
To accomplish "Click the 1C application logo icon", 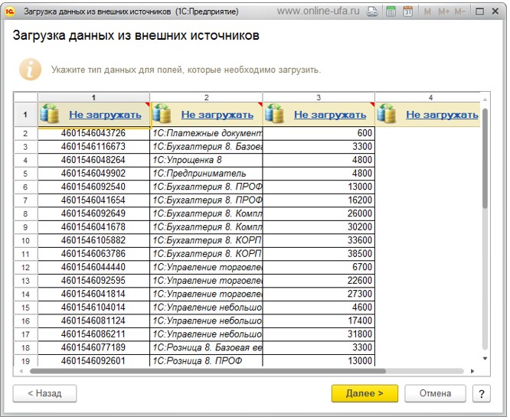I will 10,12.
